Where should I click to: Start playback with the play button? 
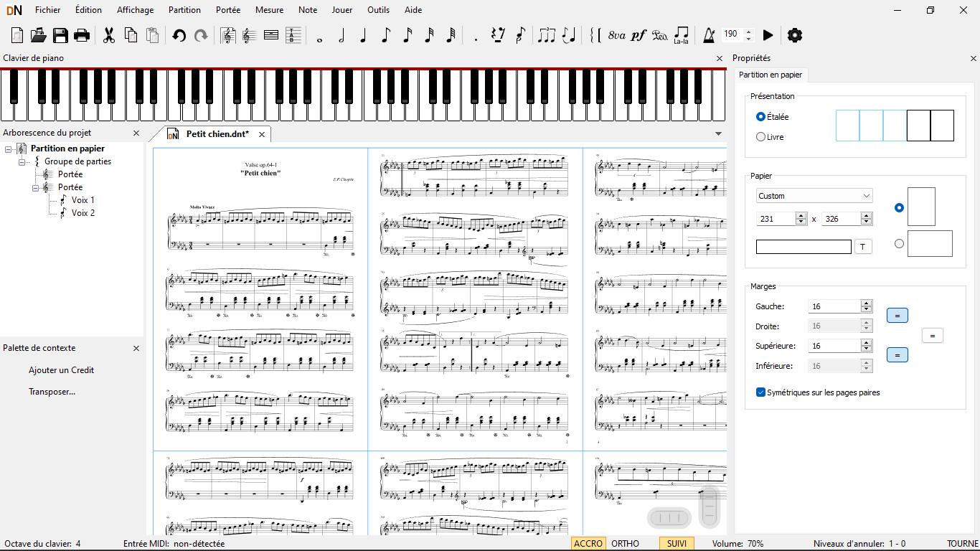(768, 35)
